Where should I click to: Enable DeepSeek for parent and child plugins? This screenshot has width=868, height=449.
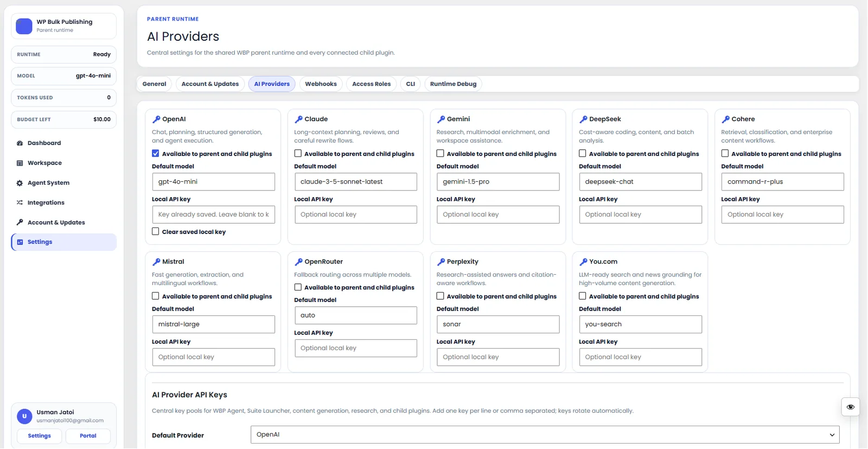(x=582, y=154)
